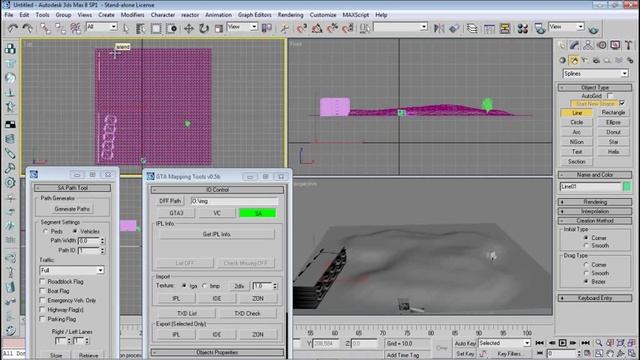The width and height of the screenshot is (640, 360).
Task: Click the Align tool icon
Action: tap(453, 28)
